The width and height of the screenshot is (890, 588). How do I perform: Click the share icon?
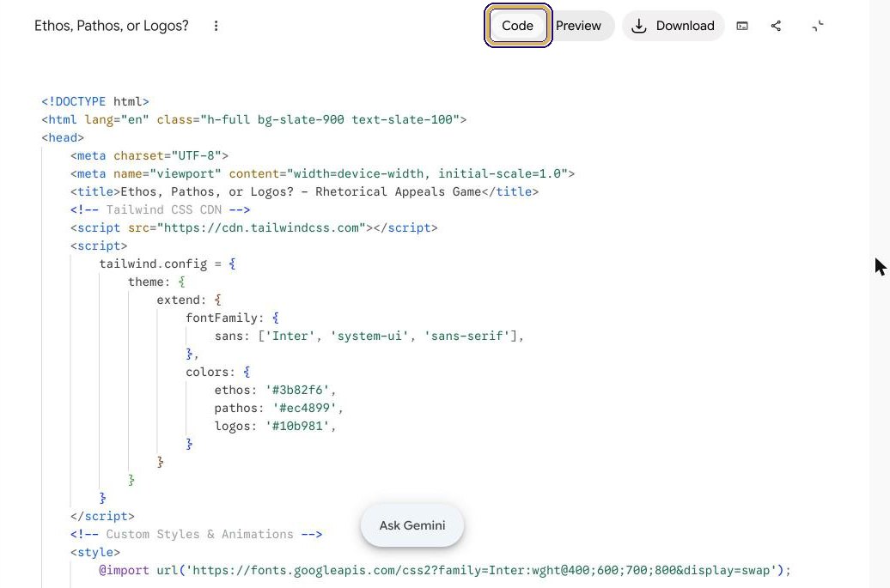coord(776,26)
